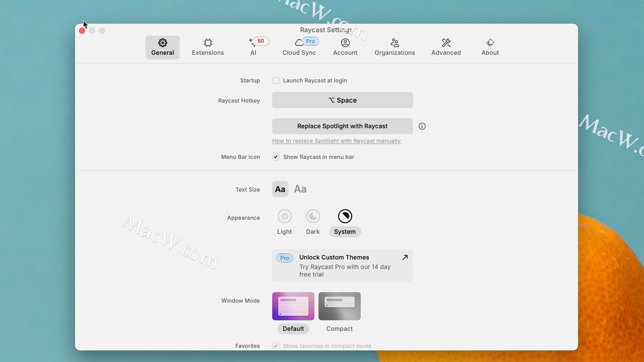Select the Default window mode thumbnail
Viewport: 644px width, 362px height.
(x=293, y=306)
